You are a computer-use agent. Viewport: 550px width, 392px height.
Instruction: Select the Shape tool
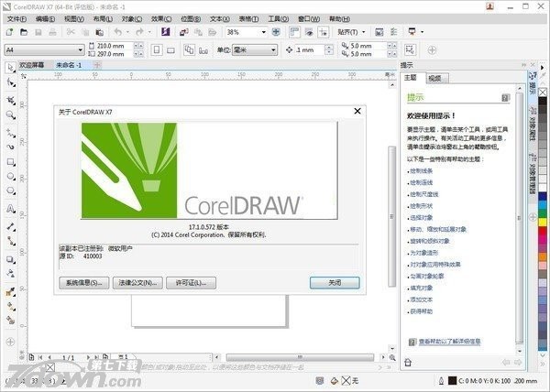[10, 82]
